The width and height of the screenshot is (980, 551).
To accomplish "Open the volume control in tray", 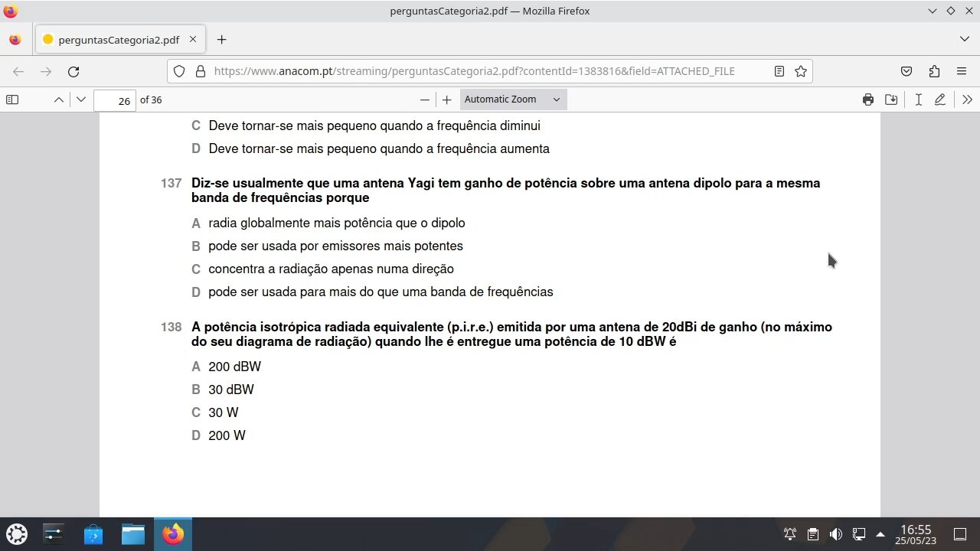I will tap(836, 534).
